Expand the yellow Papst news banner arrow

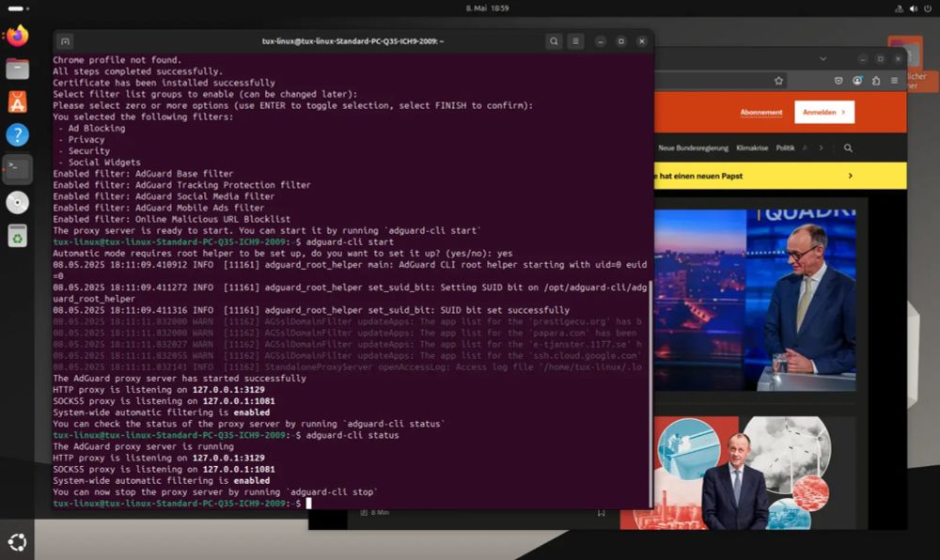point(850,176)
